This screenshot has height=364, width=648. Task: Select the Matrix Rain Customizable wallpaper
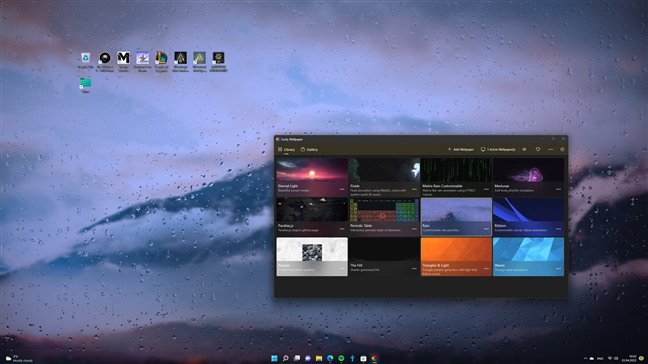[x=456, y=177]
